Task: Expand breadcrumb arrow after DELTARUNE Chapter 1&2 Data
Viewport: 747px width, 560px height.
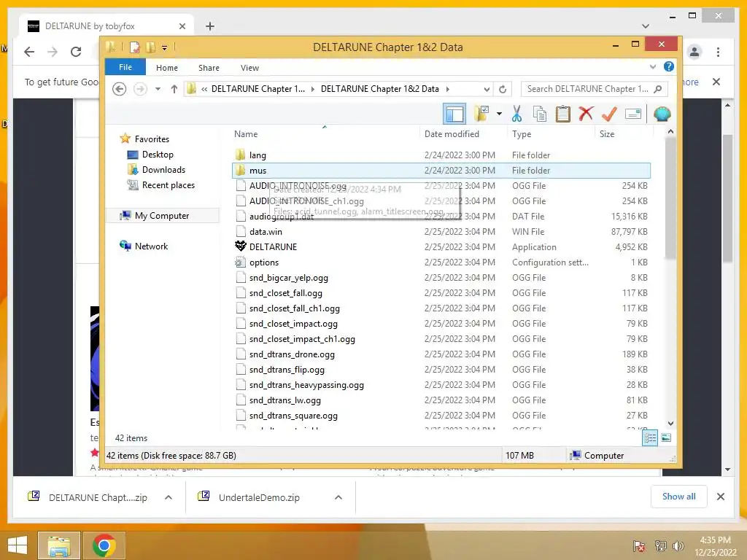Action: (447, 89)
